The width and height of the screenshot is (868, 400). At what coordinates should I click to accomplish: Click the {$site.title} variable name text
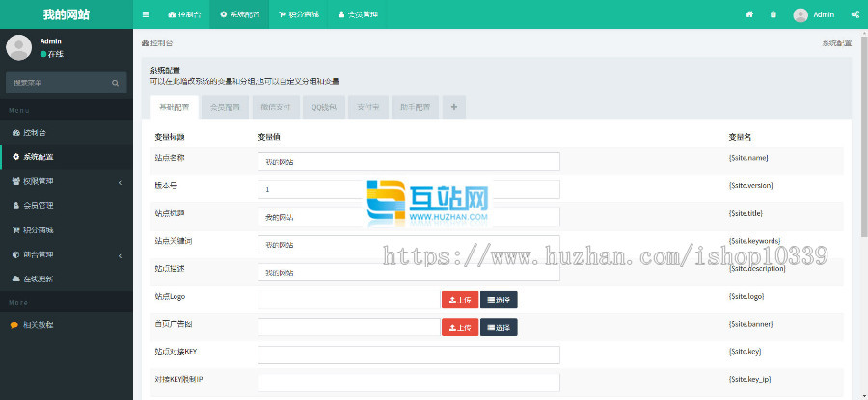[746, 213]
